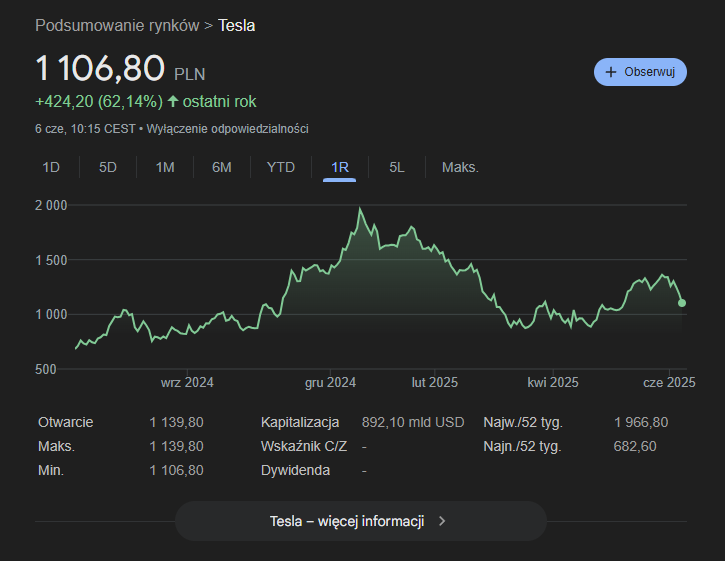This screenshot has width=725, height=561.
Task: Expand the chevron next to Tesla – więcej informacji
Action: point(442,521)
